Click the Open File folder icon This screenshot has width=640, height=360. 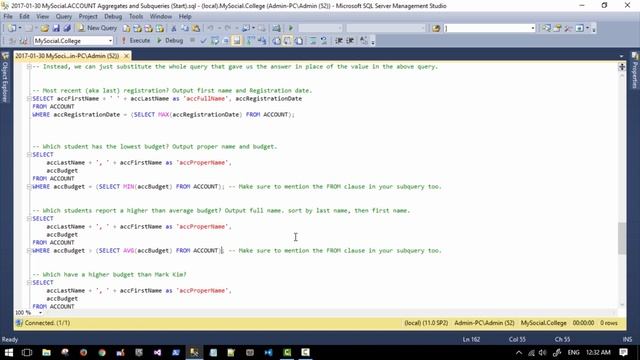click(44, 28)
